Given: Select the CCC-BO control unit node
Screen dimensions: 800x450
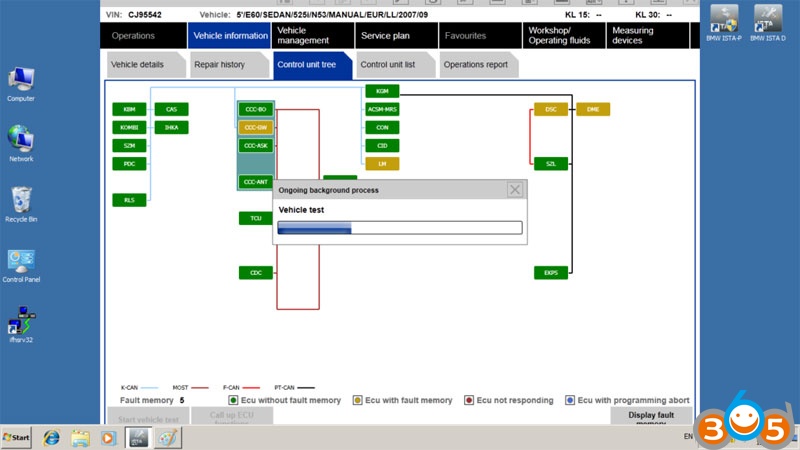Looking at the screenshot, I should tap(256, 109).
